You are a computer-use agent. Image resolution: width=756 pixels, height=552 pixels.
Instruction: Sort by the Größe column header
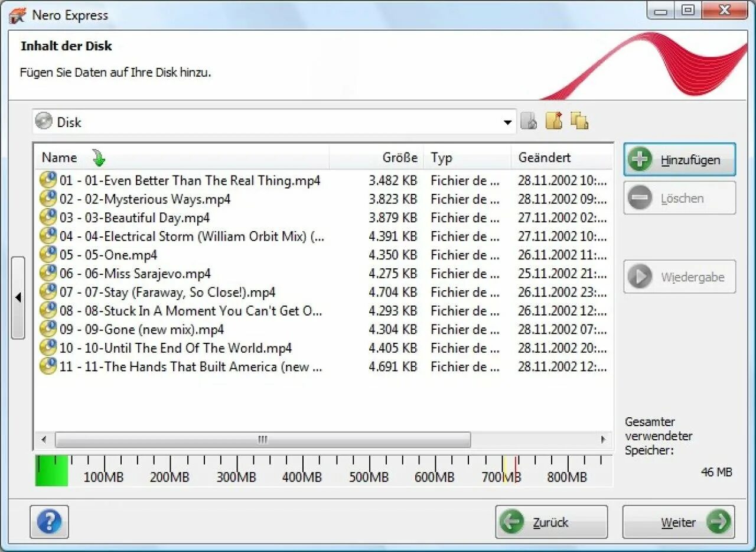[x=376, y=158]
